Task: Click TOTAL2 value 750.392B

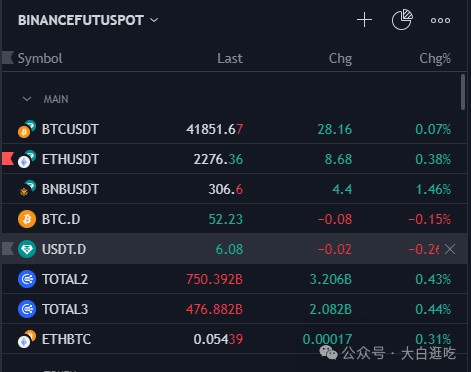Action: [214, 279]
